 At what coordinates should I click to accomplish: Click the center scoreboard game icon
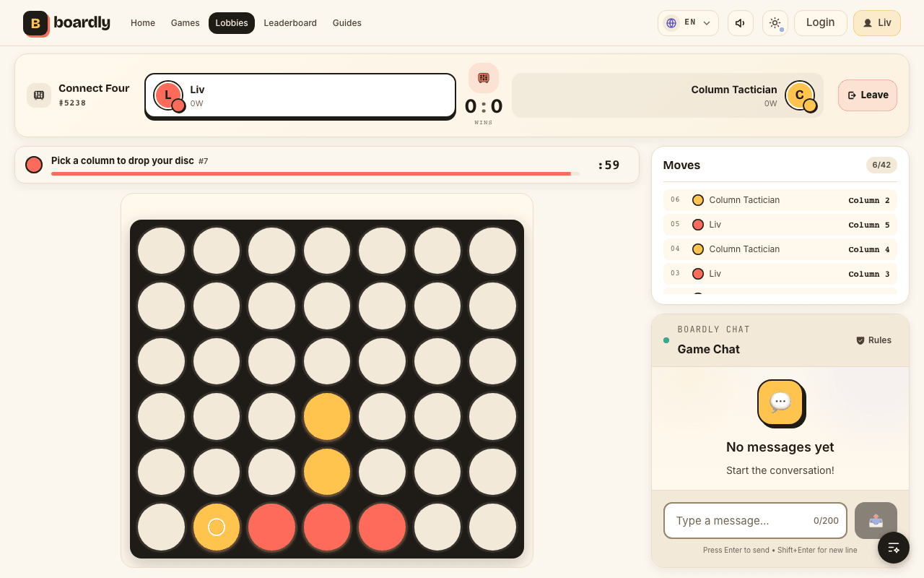[x=484, y=78]
